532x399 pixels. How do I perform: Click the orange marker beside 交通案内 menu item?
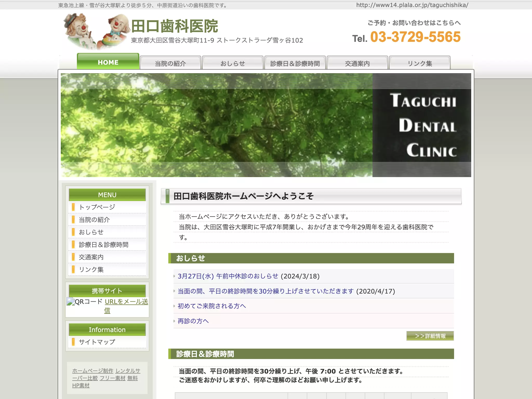(x=73, y=257)
